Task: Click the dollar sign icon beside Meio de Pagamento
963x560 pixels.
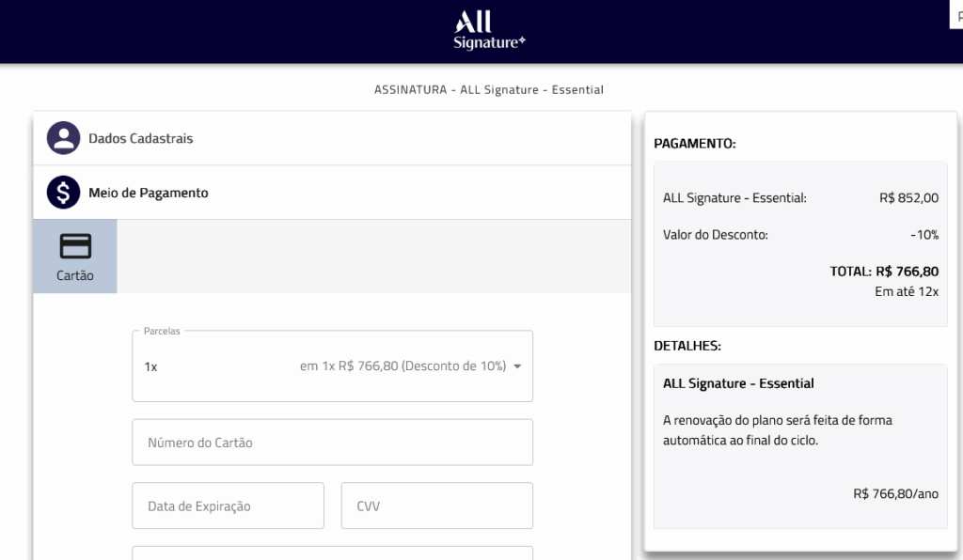Action: (64, 192)
